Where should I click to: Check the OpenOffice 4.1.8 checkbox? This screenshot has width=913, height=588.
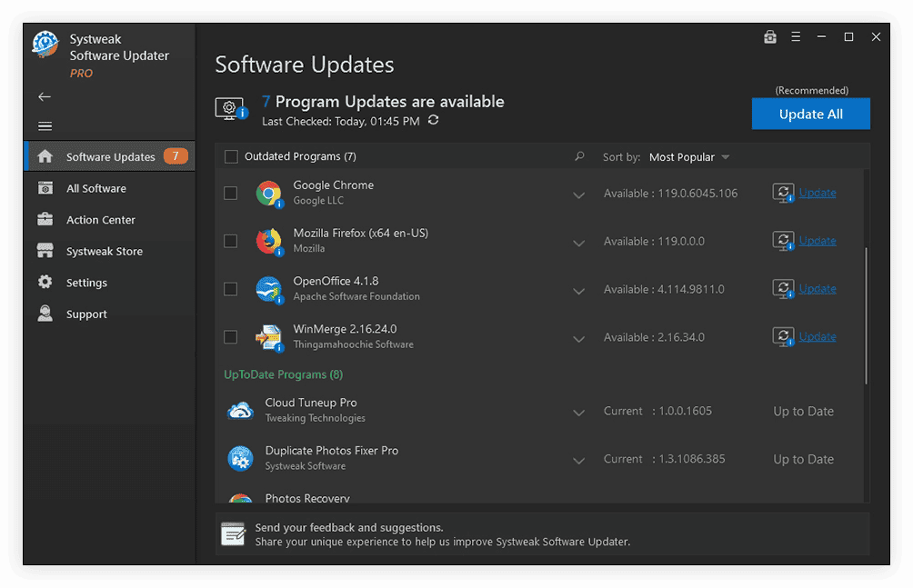(231, 289)
